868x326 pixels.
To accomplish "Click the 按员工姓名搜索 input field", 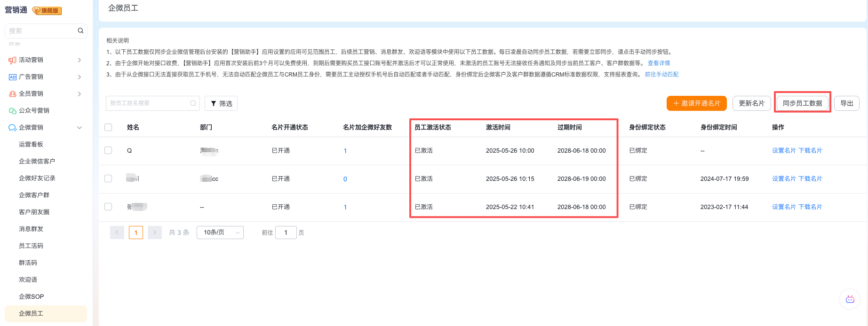I will point(148,103).
